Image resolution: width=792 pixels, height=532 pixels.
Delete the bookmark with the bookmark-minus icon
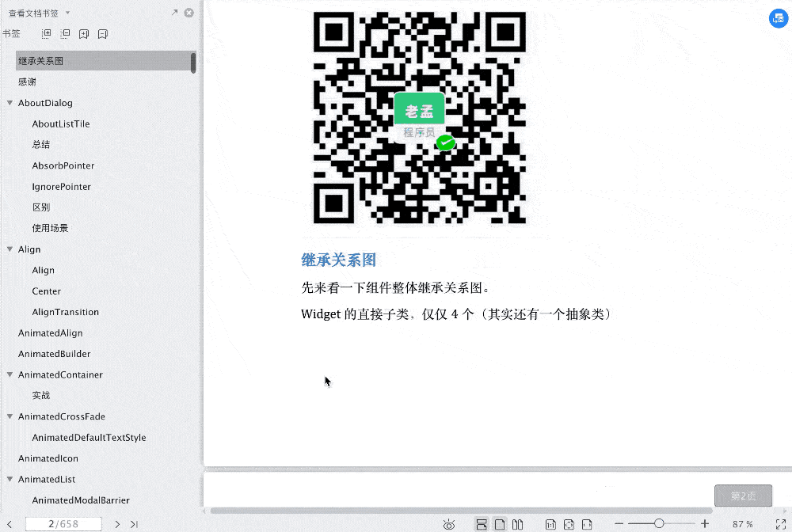[x=102, y=34]
